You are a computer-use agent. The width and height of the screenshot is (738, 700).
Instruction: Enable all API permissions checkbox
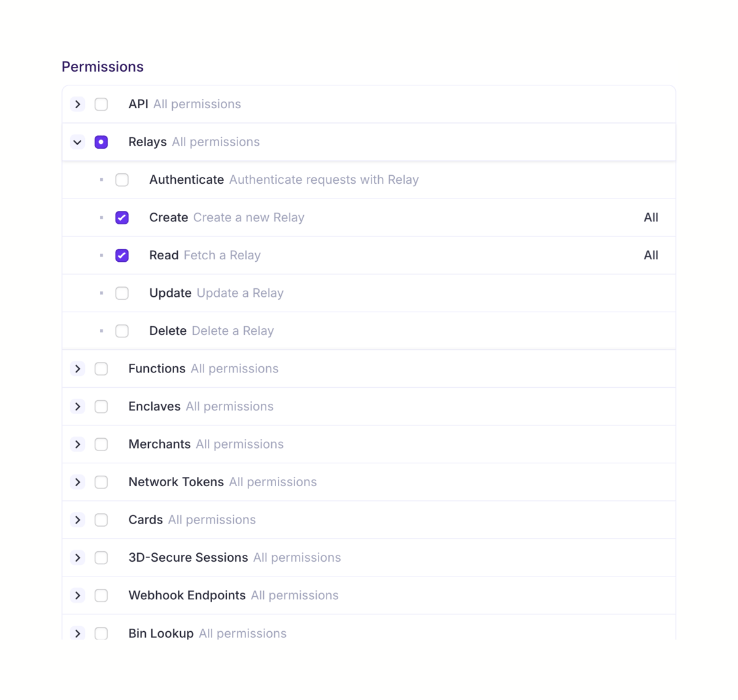coord(101,104)
